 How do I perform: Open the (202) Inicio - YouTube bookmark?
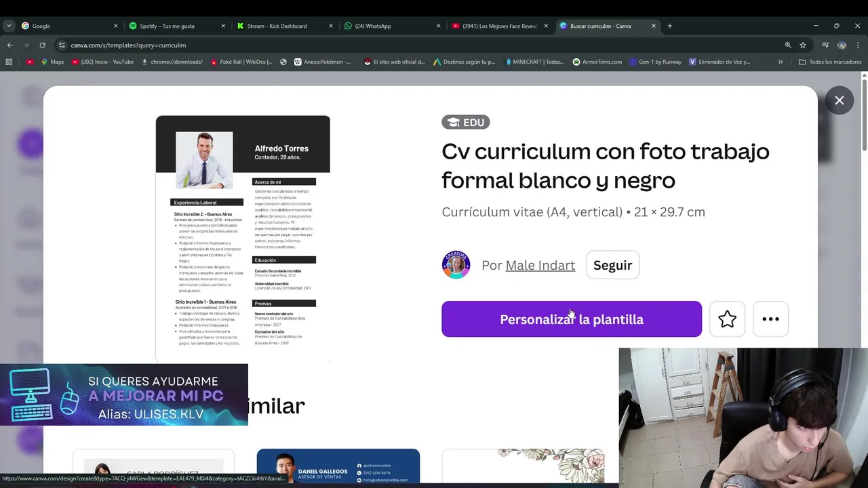point(102,62)
